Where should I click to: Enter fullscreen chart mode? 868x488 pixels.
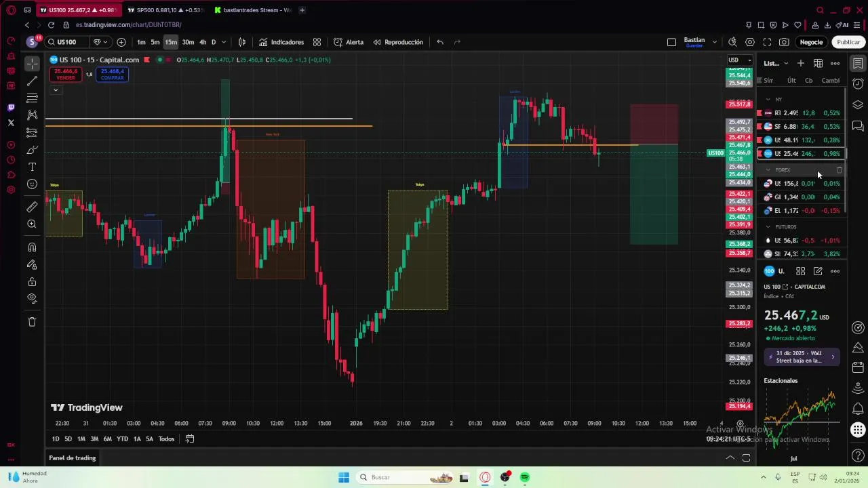767,42
